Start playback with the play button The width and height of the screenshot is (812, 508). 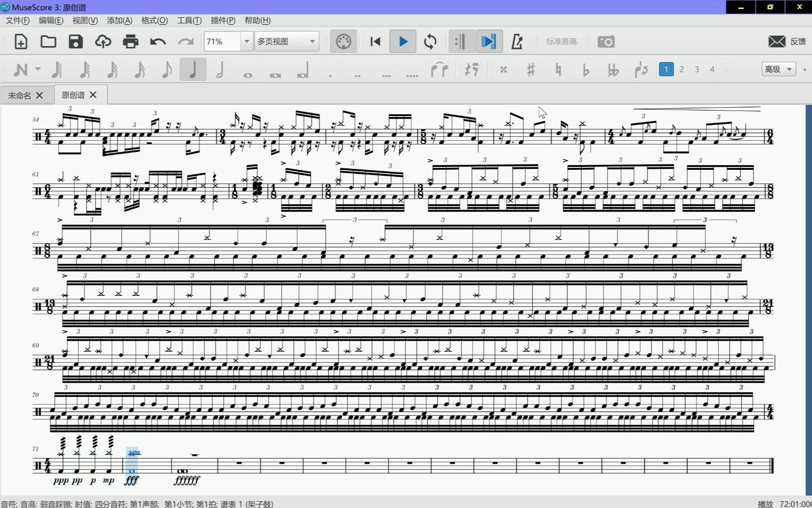pos(403,42)
